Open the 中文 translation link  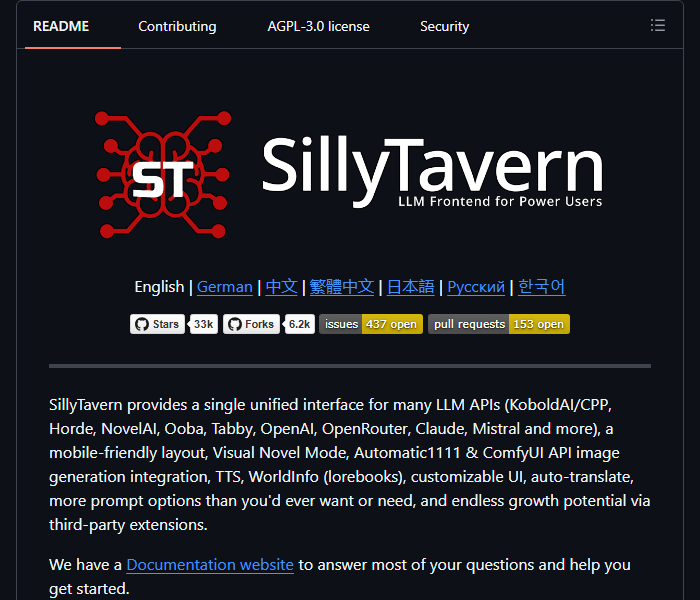coord(281,287)
